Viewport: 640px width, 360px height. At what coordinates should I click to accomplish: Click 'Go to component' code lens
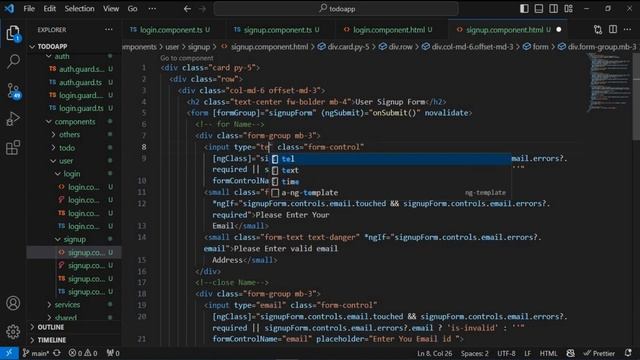coord(187,58)
